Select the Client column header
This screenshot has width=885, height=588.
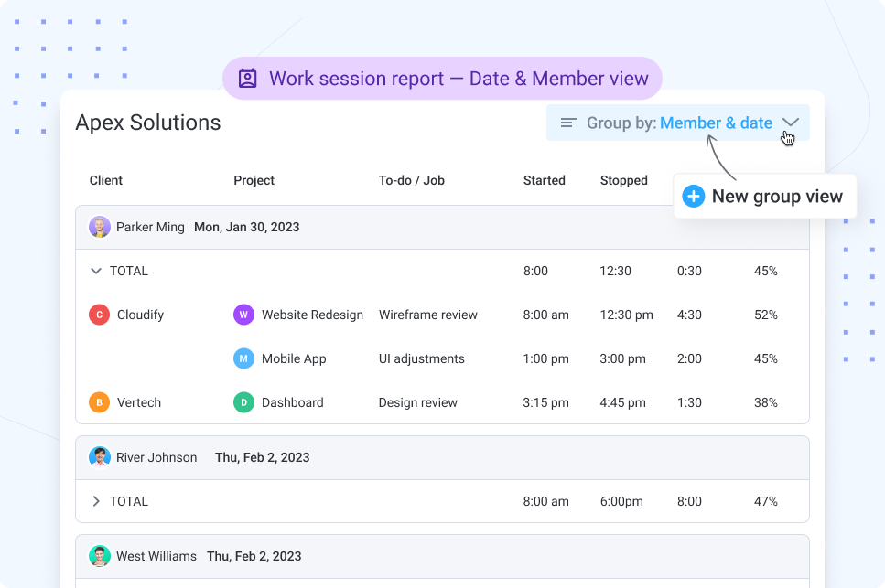105,180
